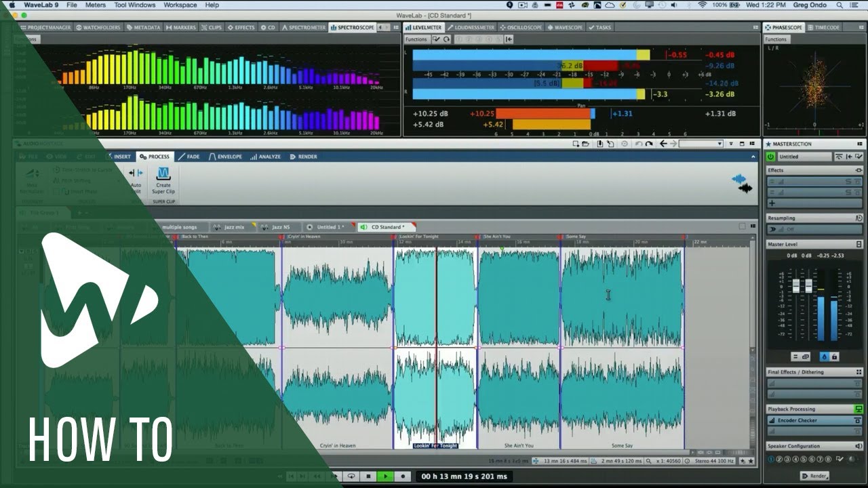
Task: Click the speaker icon in Speaker Configuration
Action: point(859,446)
